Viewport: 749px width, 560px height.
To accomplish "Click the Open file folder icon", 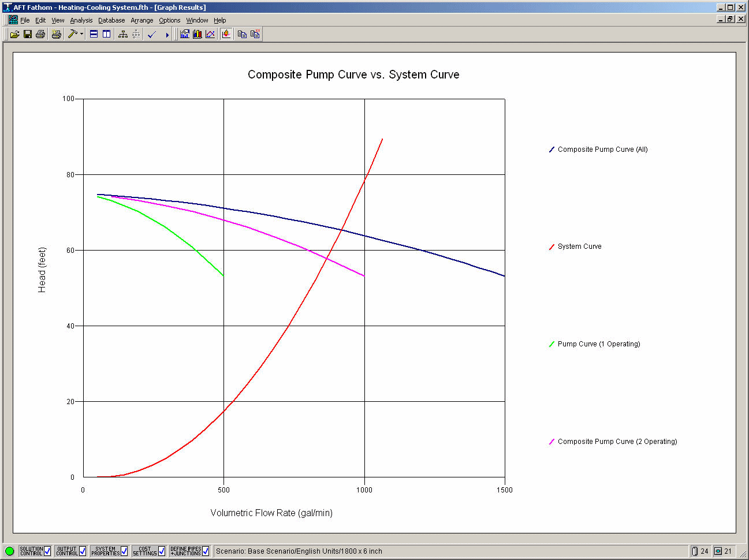I will coord(14,35).
